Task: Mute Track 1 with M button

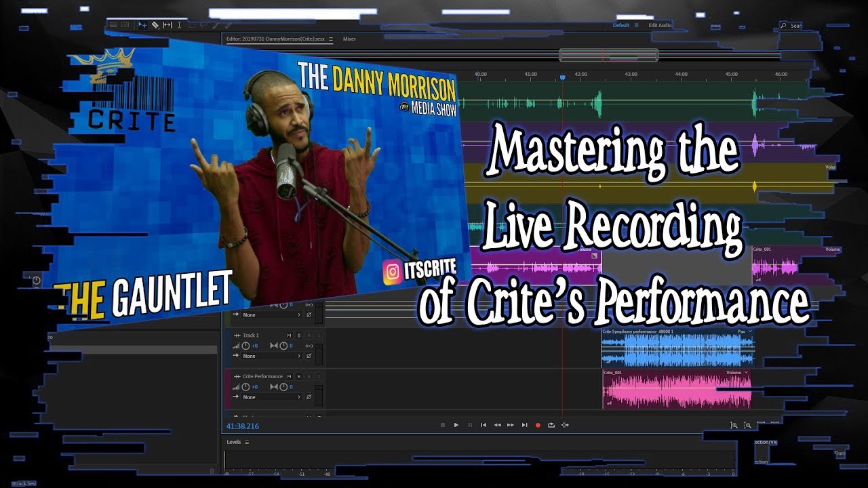Action: coord(289,335)
